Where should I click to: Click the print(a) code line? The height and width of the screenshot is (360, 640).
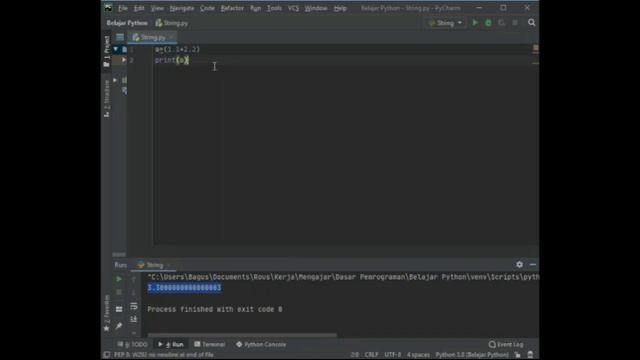[x=171, y=60]
